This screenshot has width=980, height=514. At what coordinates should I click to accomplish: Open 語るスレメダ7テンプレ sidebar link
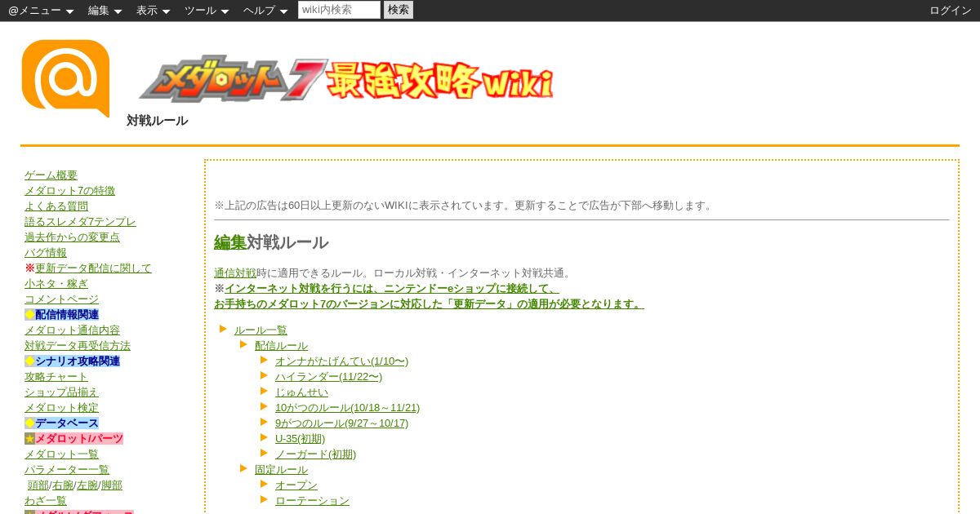click(80, 222)
